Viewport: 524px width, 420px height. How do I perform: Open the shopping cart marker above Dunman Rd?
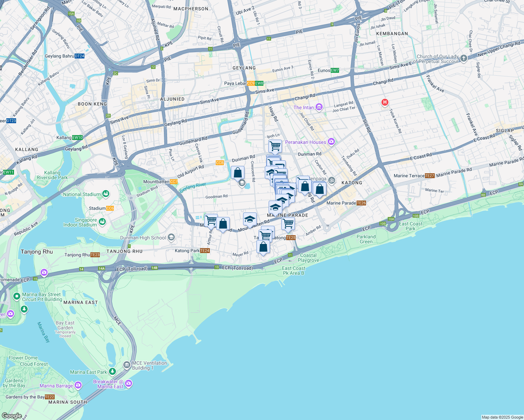pos(275,146)
